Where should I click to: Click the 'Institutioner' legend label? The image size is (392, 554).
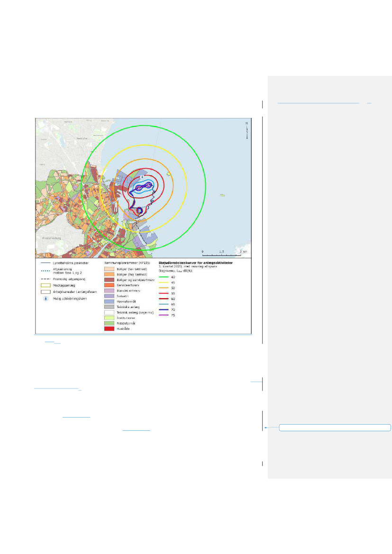[x=126, y=318]
